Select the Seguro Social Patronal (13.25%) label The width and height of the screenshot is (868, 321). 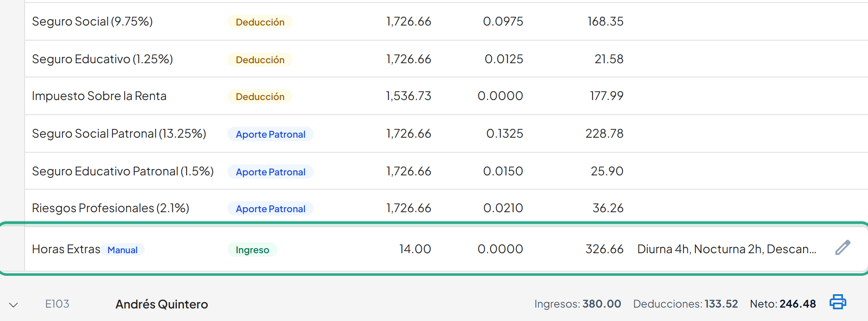point(119,134)
